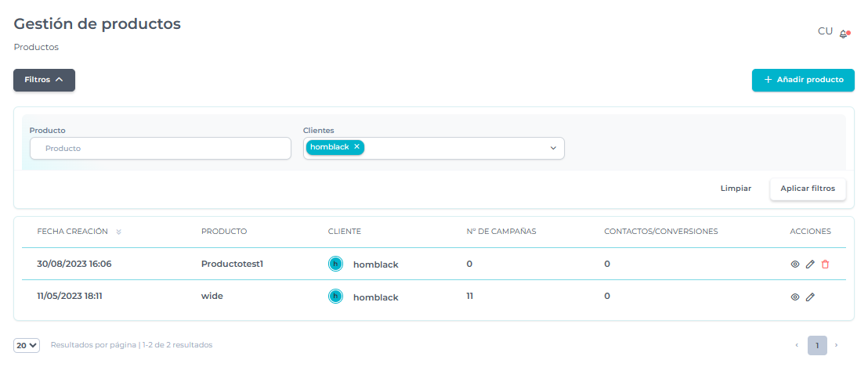Go to the next results page
This screenshot has height=367, width=868.
click(836, 345)
